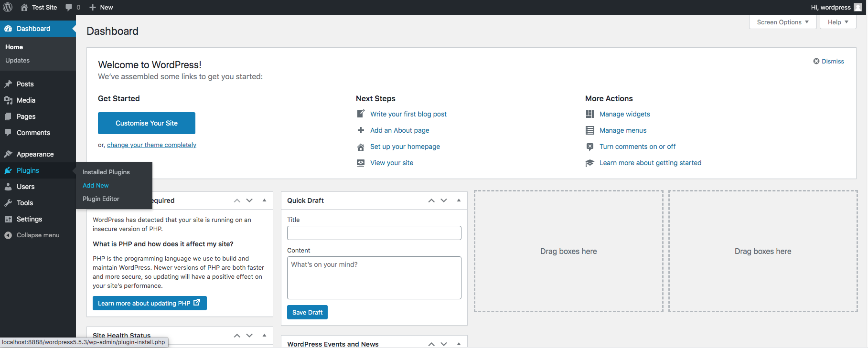Screen dimensions: 868x348
Task: Dismiss the Welcome to WordPress panel
Action: pos(828,61)
